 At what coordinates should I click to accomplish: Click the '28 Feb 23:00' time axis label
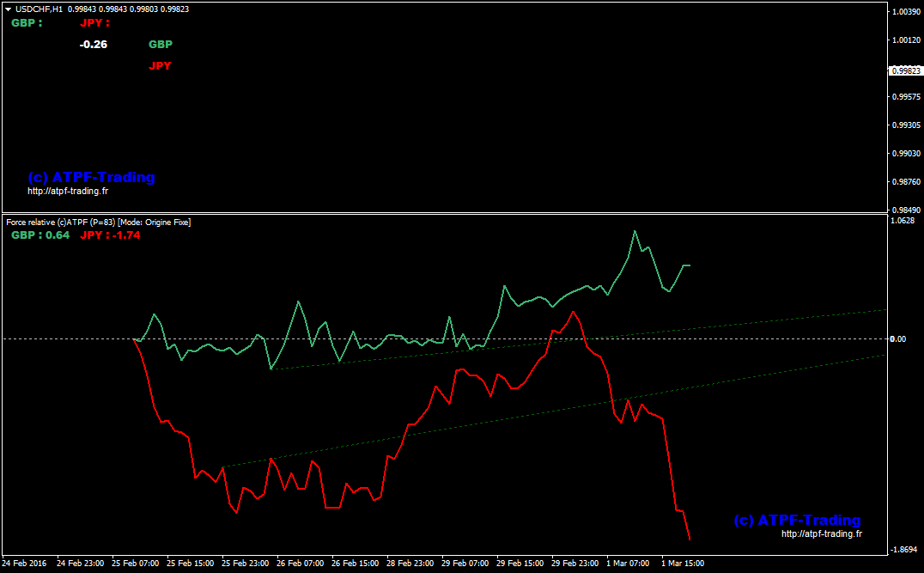410,563
